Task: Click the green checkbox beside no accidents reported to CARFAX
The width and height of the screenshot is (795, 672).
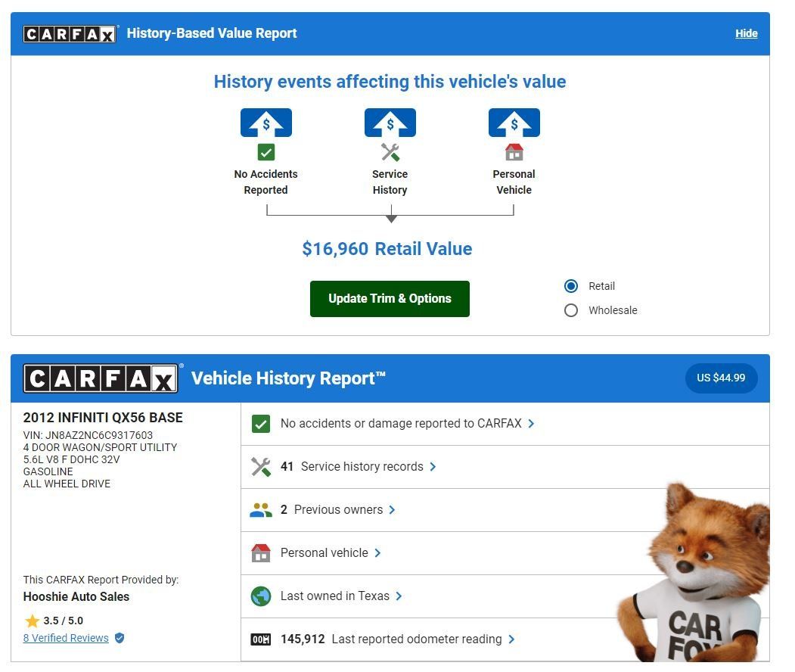Action: [x=261, y=424]
